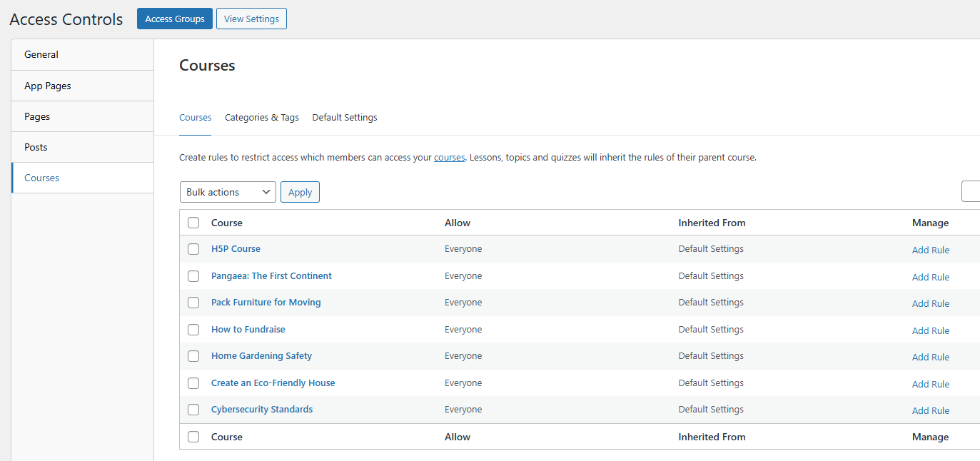Click the courses hyperlink in the description

pos(449,157)
